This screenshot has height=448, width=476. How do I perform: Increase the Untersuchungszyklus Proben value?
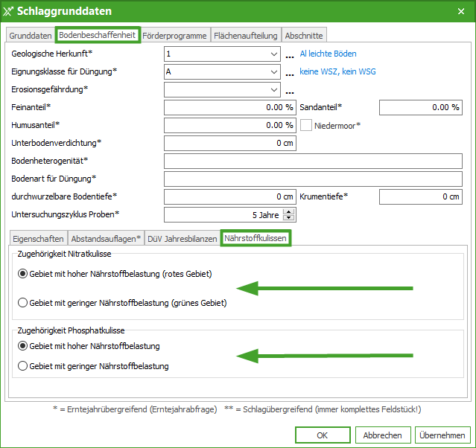pyautogui.click(x=290, y=211)
